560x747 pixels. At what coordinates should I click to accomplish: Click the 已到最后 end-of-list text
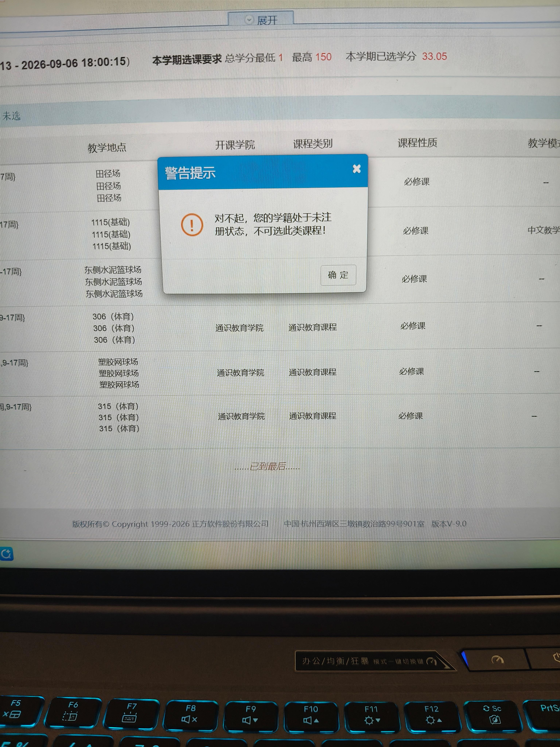[267, 466]
